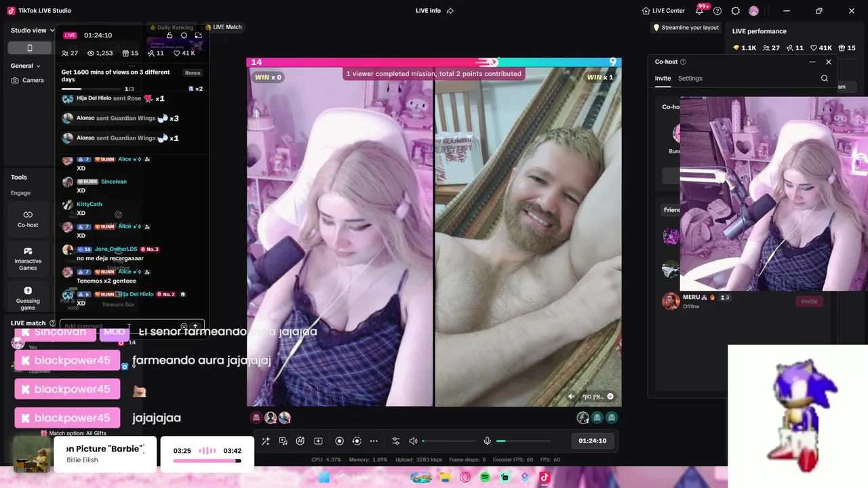Search co-hosts with the magnifier icon
The width and height of the screenshot is (868, 488).
coord(825,79)
